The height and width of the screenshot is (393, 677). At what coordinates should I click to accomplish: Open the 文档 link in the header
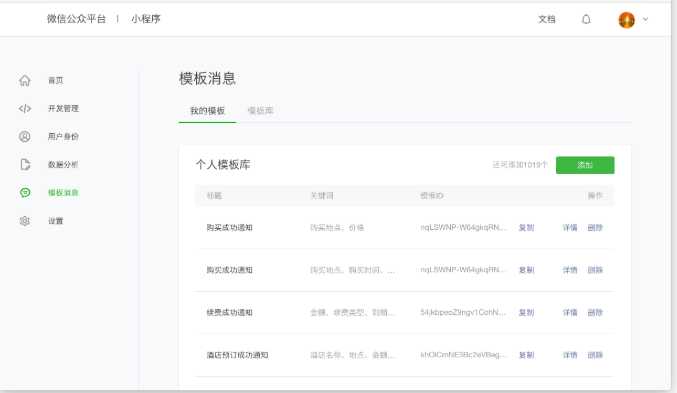[547, 19]
